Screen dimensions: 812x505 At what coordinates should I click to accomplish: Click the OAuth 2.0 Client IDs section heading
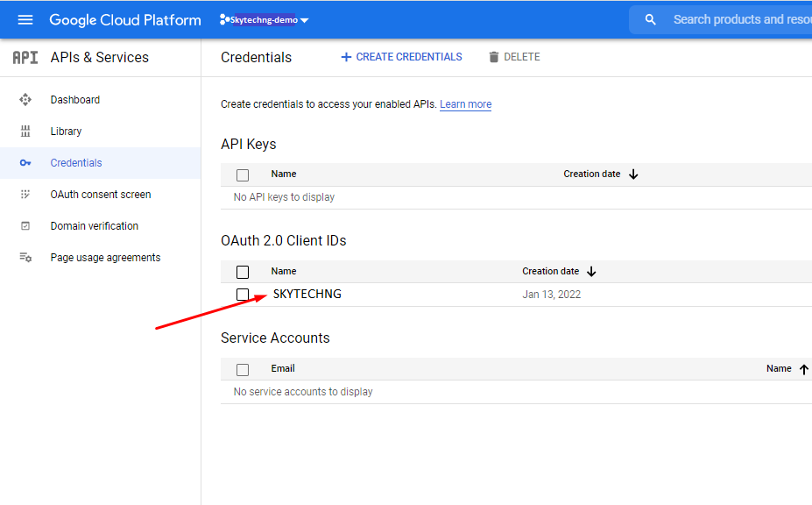[283, 240]
